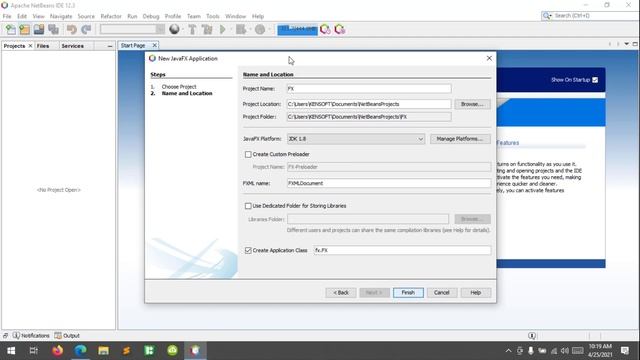Screen dimensions: 640x360
Task: Open the Navigate menu
Action: (61, 16)
